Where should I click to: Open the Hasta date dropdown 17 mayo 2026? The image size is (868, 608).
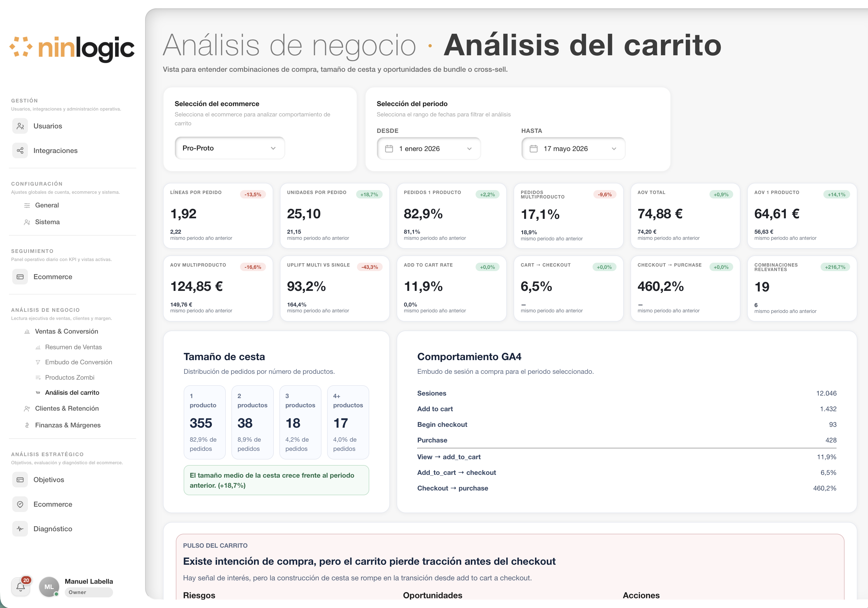[x=573, y=149]
